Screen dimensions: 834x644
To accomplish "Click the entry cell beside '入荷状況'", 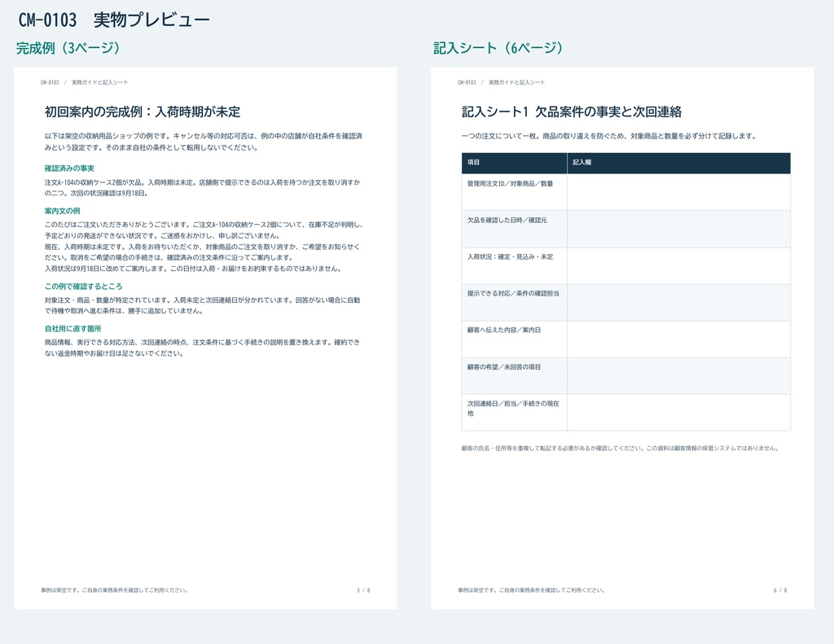I will pyautogui.click(x=678, y=265).
